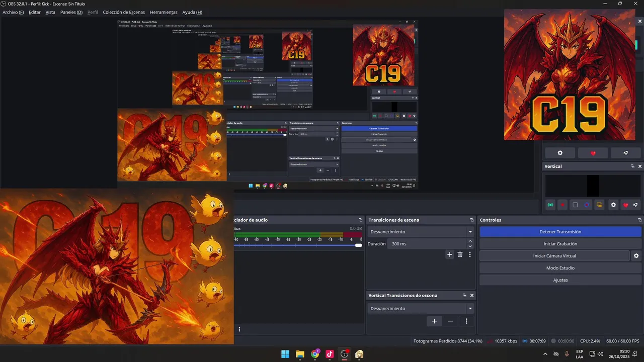Open the Vista menu
This screenshot has height=362, width=644.
click(50, 12)
